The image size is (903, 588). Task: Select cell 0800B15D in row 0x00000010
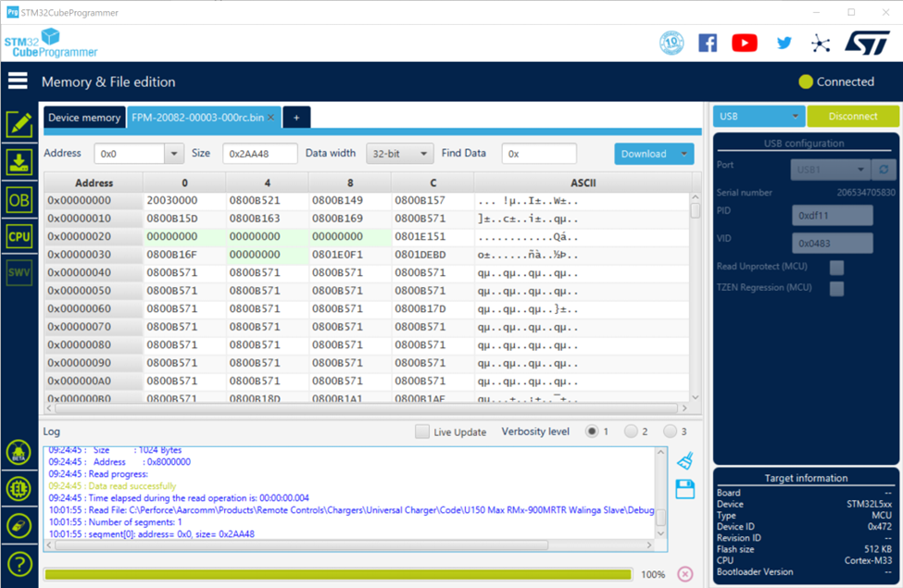click(184, 219)
